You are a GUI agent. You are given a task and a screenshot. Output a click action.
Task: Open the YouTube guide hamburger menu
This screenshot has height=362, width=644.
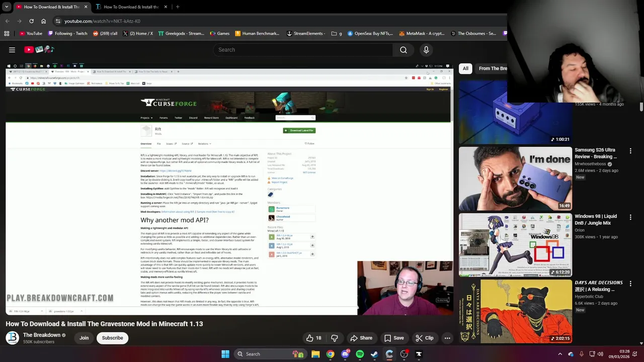pos(12,50)
